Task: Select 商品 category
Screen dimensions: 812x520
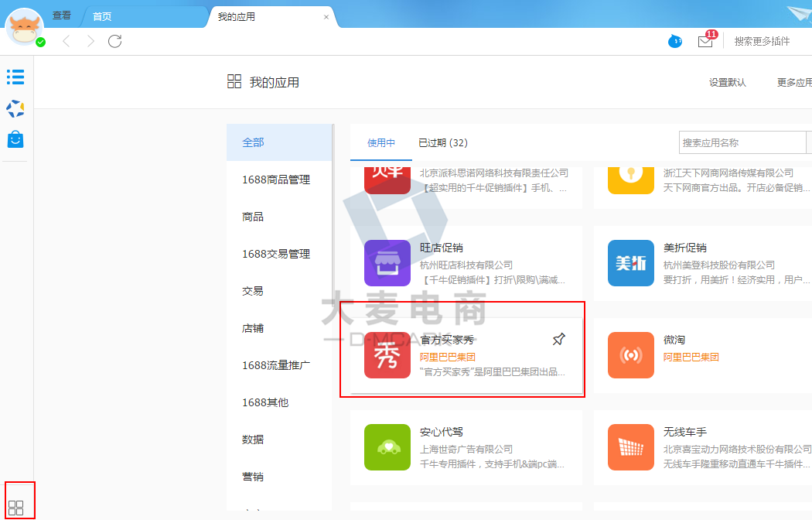Action: click(x=279, y=217)
